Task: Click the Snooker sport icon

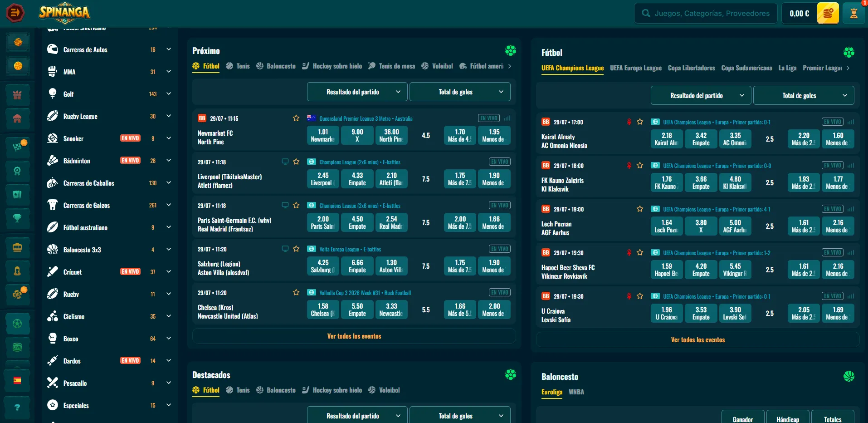Action: 53,138
